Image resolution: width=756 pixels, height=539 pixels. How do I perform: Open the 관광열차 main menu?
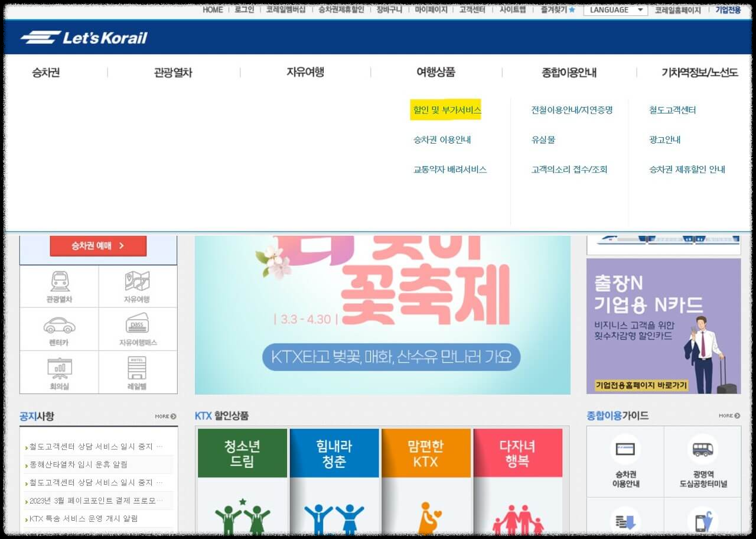tap(173, 73)
